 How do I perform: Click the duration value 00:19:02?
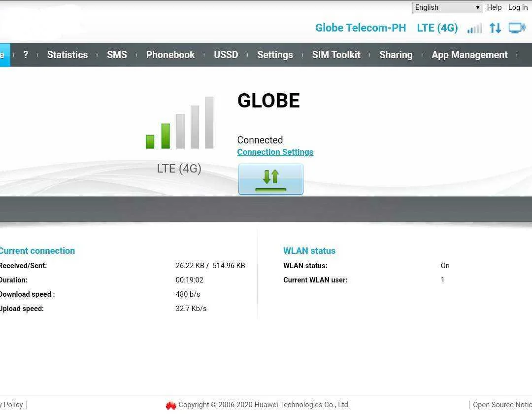tap(189, 280)
